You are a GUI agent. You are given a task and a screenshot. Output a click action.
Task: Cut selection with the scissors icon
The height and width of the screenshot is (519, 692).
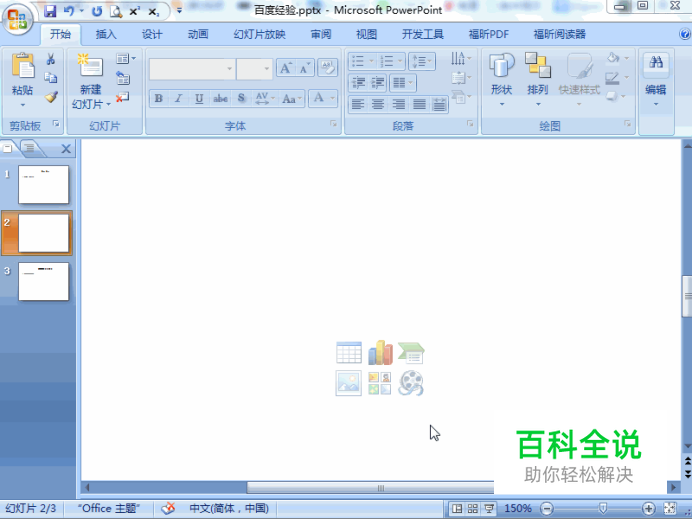click(51, 59)
